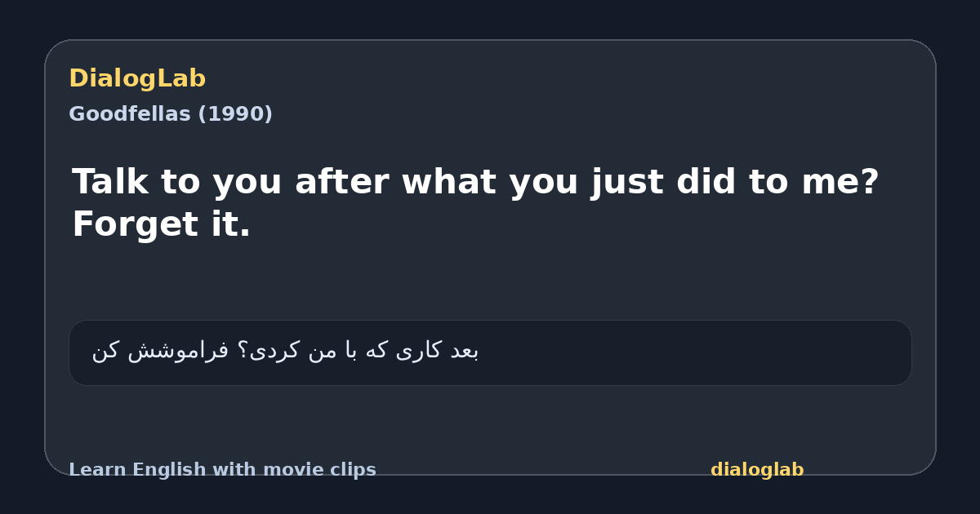This screenshot has width=980, height=514.
Task: Open the yellow dialoglab handle at the bottom
Action: tap(757, 470)
